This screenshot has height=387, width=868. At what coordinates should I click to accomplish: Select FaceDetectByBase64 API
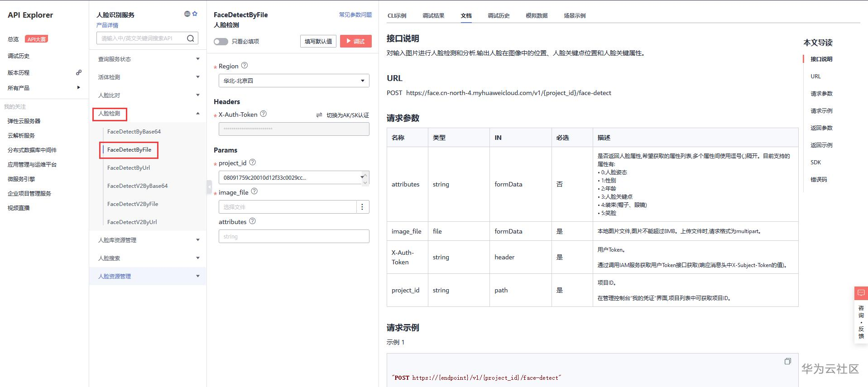(x=134, y=131)
